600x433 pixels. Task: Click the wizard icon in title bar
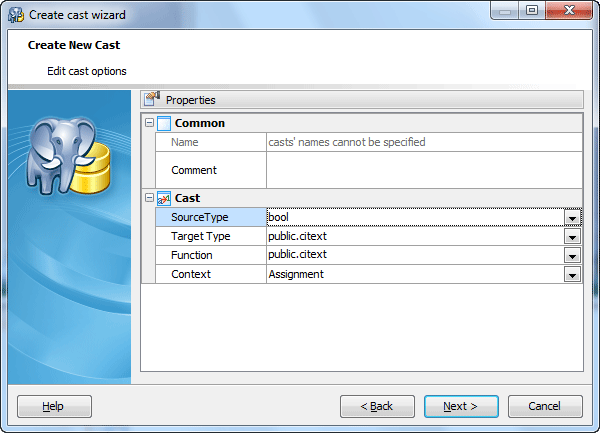tap(15, 12)
